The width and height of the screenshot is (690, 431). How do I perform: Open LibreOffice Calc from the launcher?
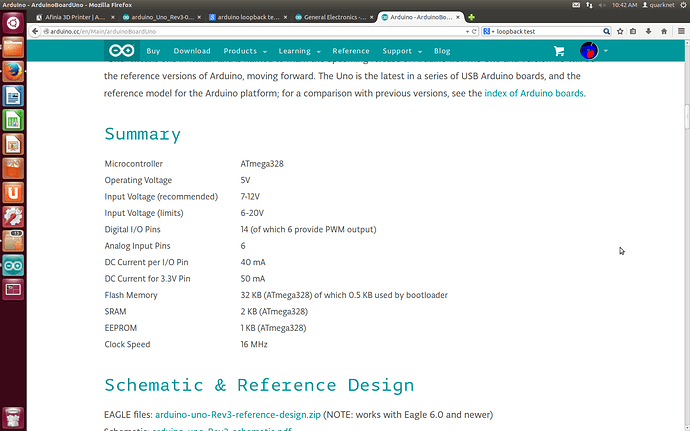click(x=13, y=120)
